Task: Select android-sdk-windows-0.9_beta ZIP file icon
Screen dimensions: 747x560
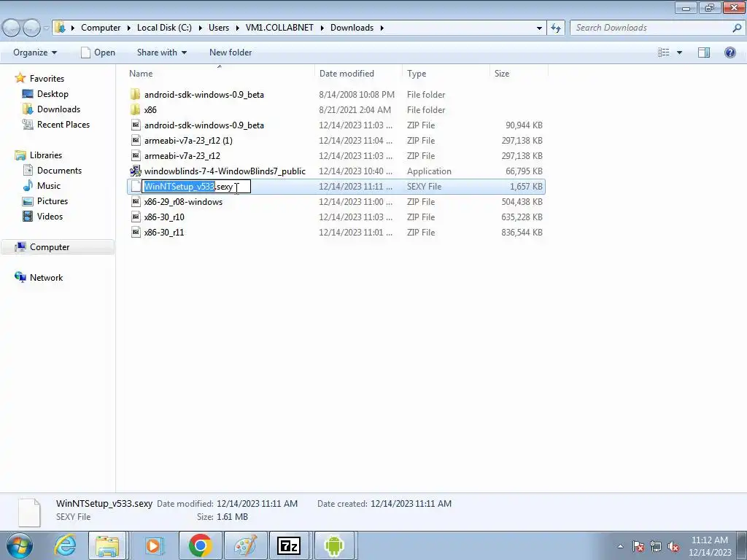Action: 135,125
